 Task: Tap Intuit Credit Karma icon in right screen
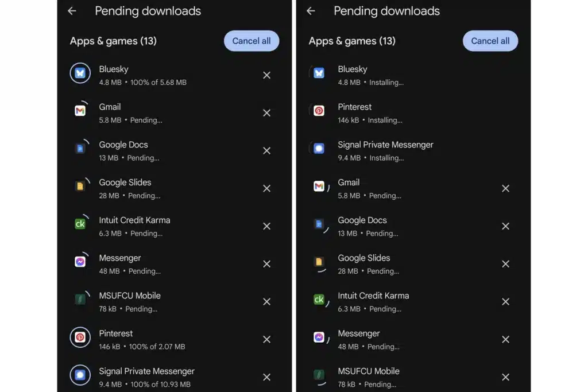319,300
